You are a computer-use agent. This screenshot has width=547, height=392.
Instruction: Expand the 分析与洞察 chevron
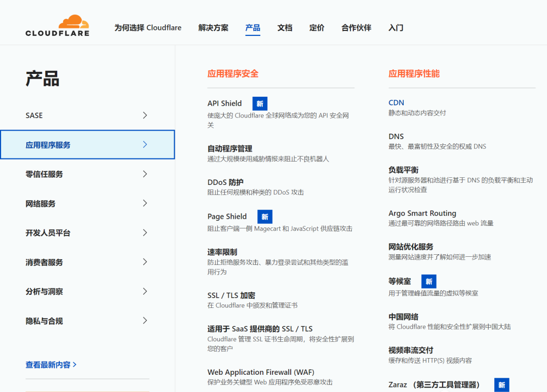coord(145,291)
